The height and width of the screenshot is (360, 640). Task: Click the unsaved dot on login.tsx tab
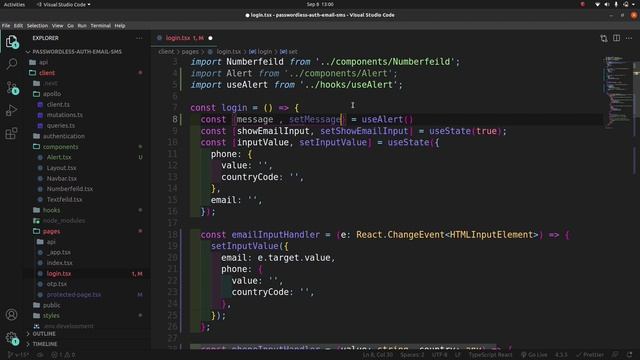click(211, 38)
